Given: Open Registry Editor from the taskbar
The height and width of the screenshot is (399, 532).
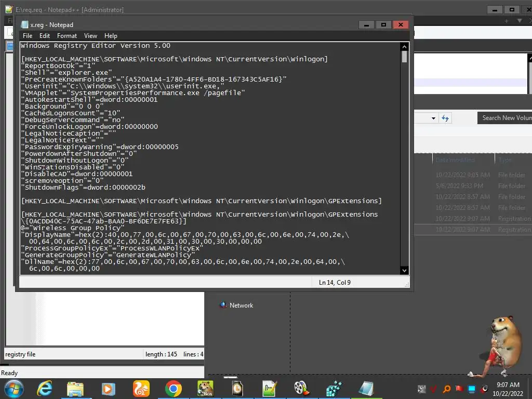Looking at the screenshot, I should [334, 389].
